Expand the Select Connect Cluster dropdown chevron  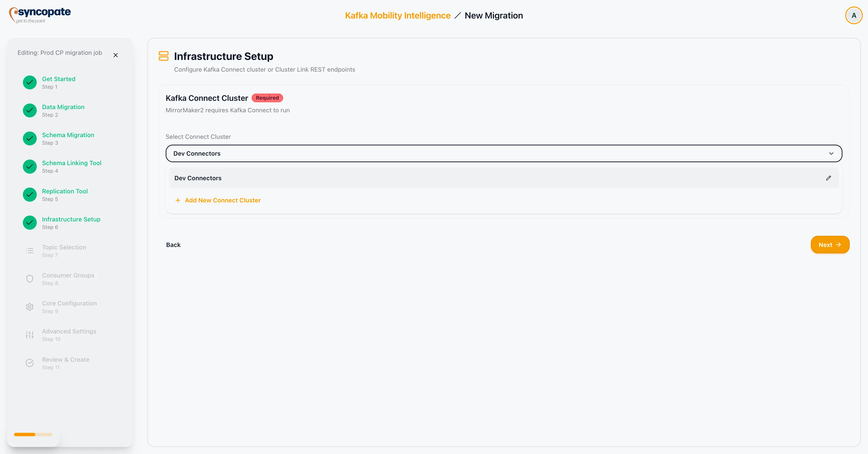[x=831, y=153]
